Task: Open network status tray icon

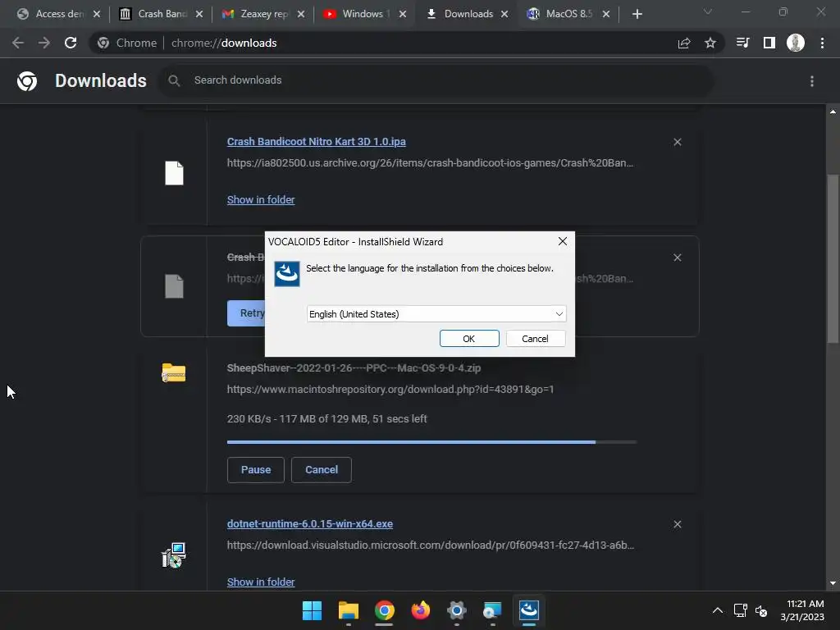Action: [x=741, y=610]
